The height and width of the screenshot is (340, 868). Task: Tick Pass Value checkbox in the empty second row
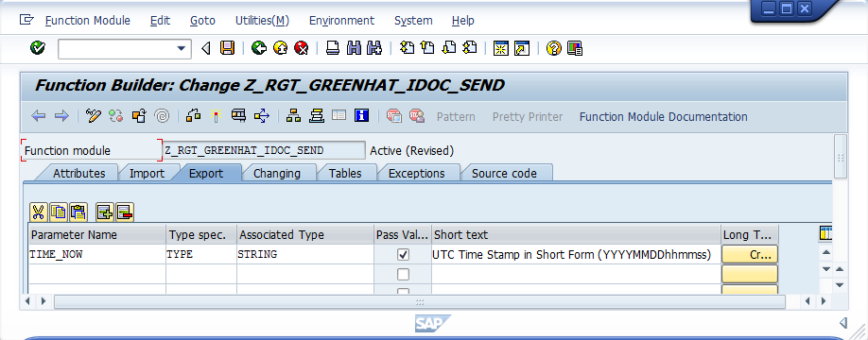click(x=404, y=274)
